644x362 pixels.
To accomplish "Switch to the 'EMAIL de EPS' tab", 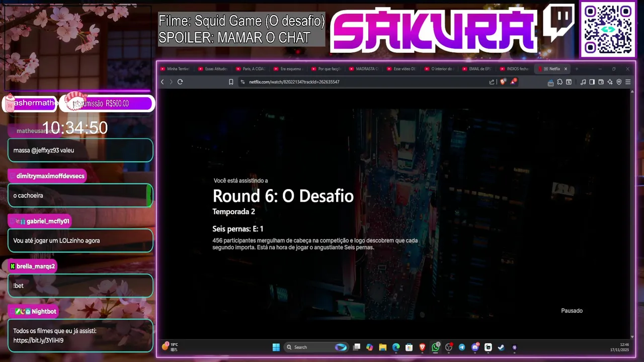I will tap(476, 69).
